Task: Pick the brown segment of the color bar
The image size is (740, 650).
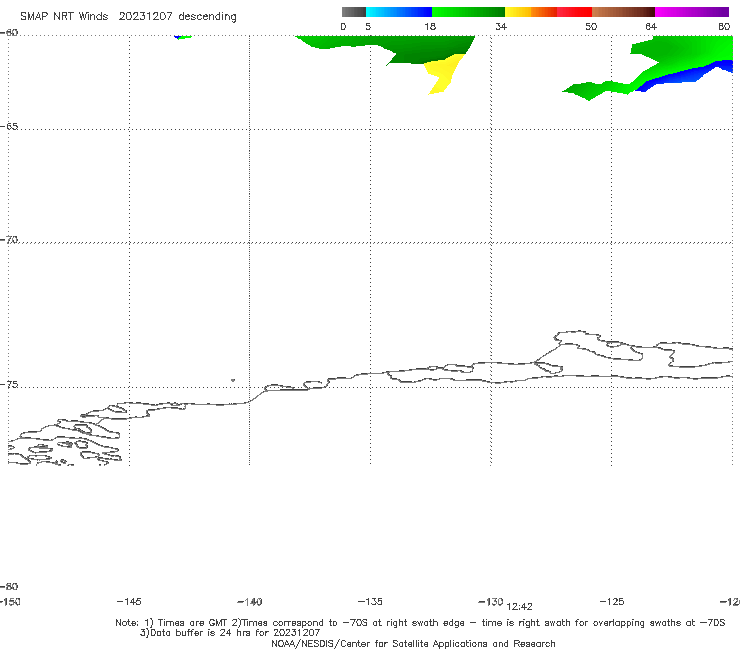Action: (x=623, y=12)
